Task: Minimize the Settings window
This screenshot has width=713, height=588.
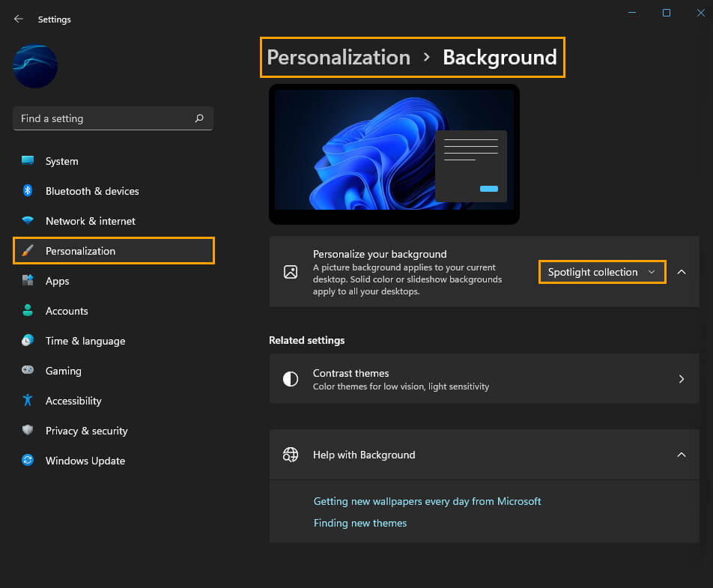Action: 631,13
